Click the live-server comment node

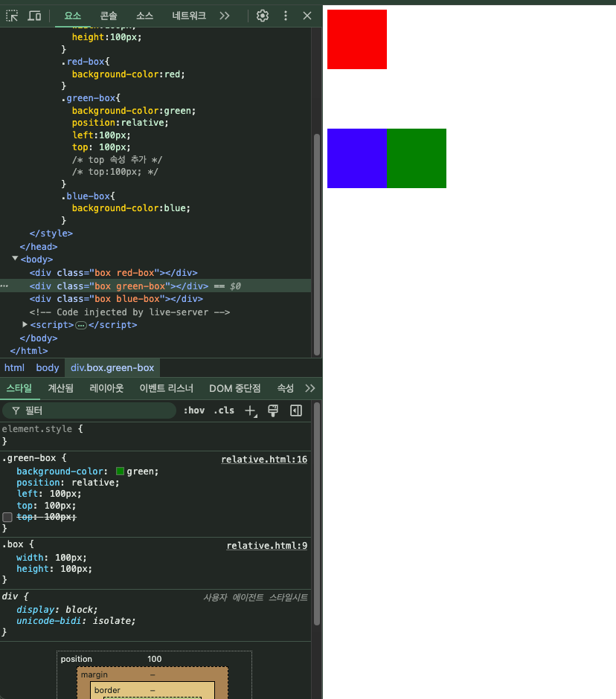pos(129,312)
